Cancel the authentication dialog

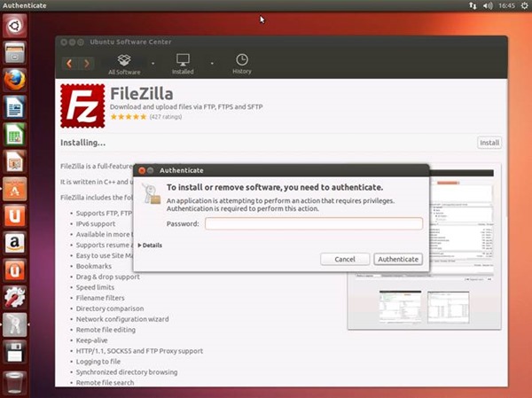click(344, 259)
